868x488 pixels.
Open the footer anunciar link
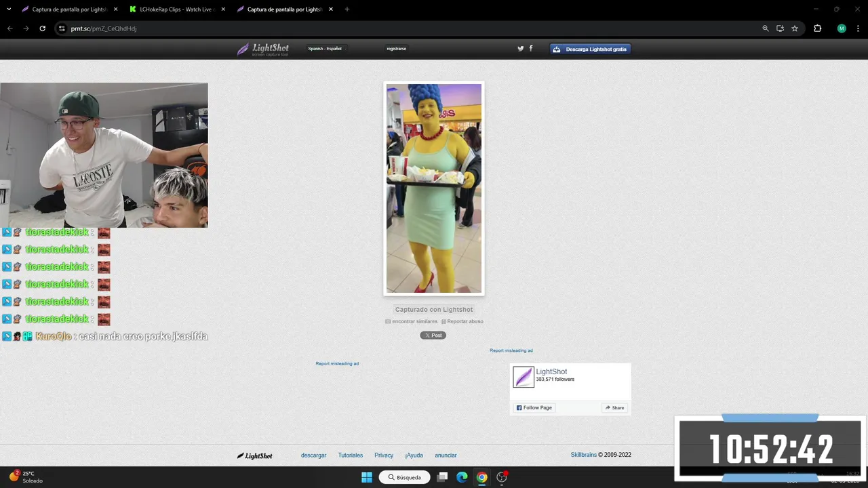446,455
